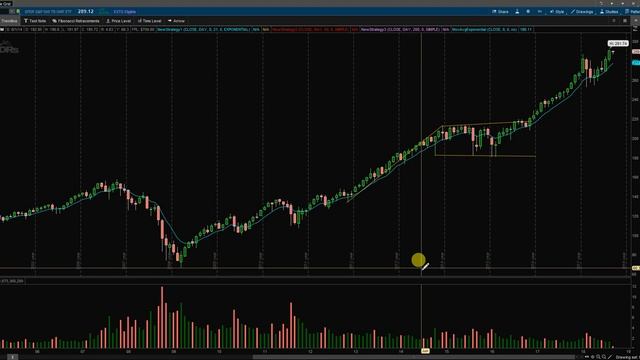Click the zoom out magnifier icon
Image resolution: width=640 pixels, height=360 pixels.
[604, 357]
